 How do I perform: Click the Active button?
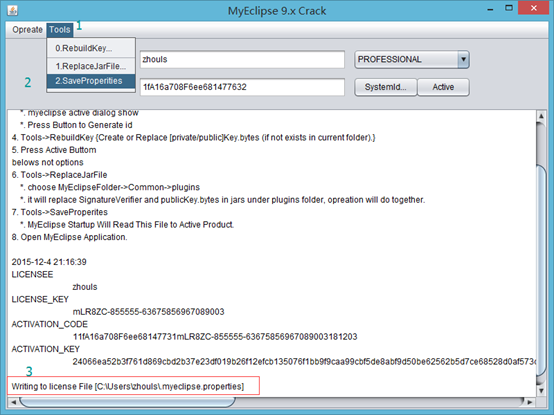click(443, 87)
